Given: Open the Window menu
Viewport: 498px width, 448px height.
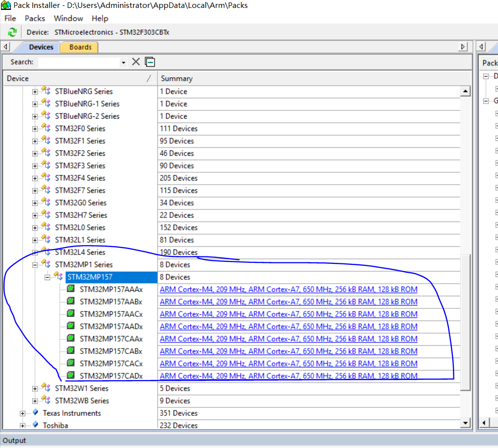Looking at the screenshot, I should [x=68, y=18].
